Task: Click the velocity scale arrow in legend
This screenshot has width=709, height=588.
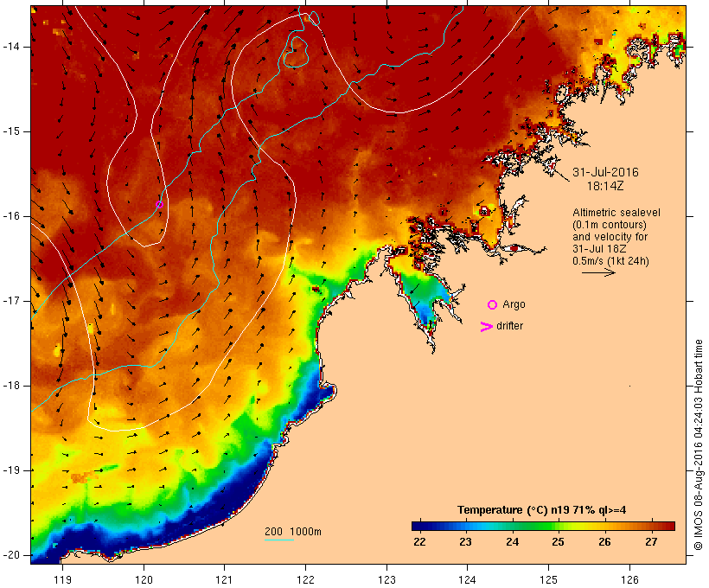Action: [598, 272]
